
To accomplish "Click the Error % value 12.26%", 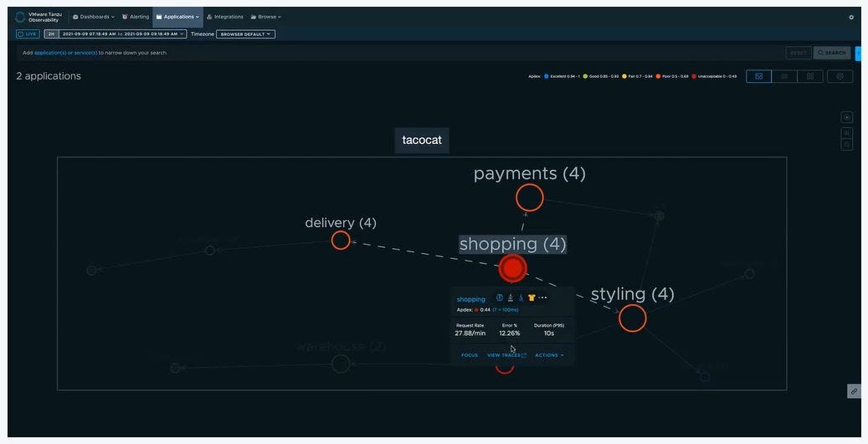I will pos(509,333).
